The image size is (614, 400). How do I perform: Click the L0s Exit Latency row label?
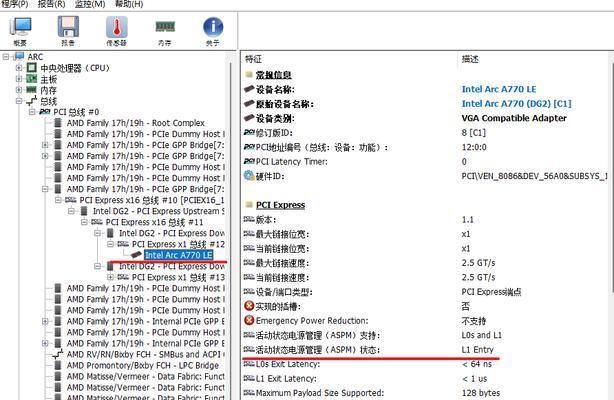click(287, 364)
